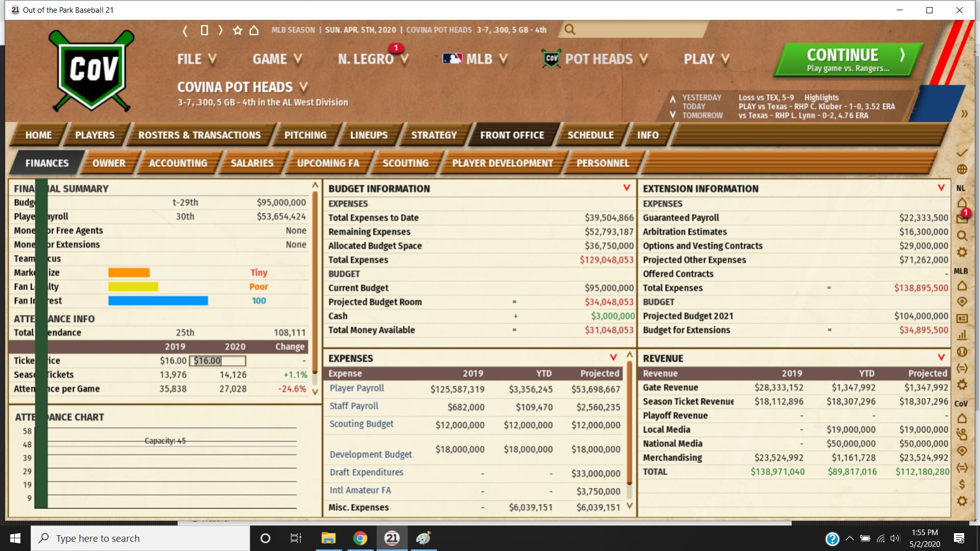
Task: Go back with the left arrow icon
Action: (185, 31)
